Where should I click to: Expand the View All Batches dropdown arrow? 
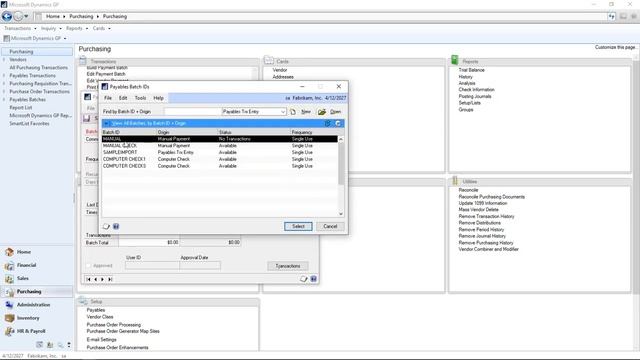click(106, 123)
